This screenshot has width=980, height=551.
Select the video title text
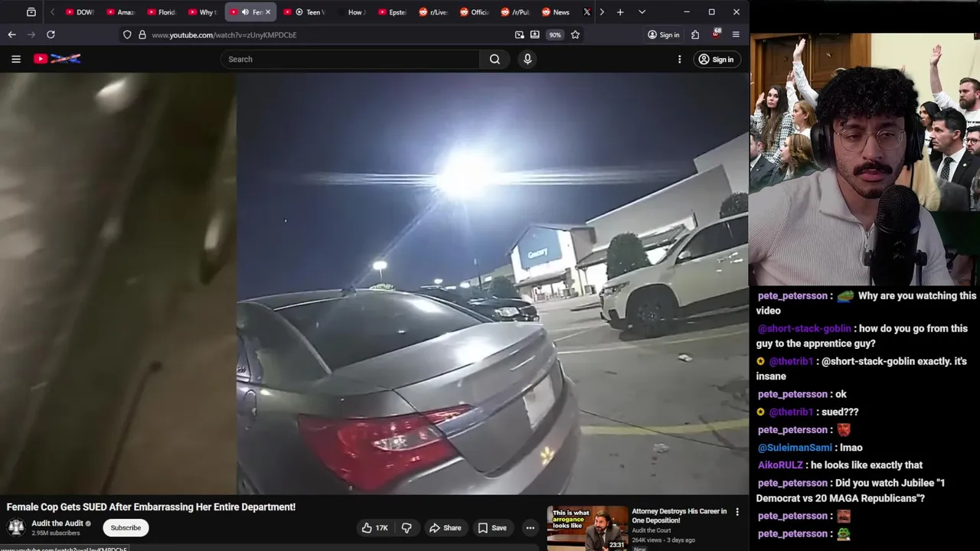(x=151, y=507)
